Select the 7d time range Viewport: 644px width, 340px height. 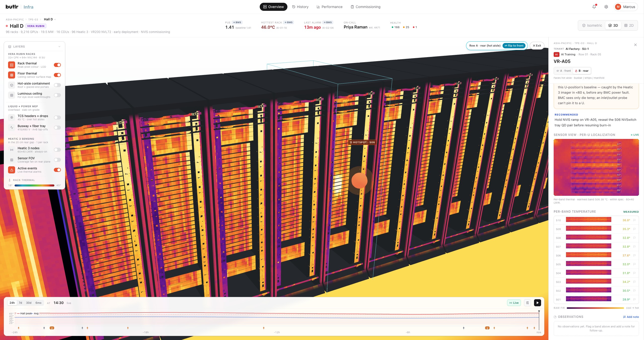[x=20, y=303]
